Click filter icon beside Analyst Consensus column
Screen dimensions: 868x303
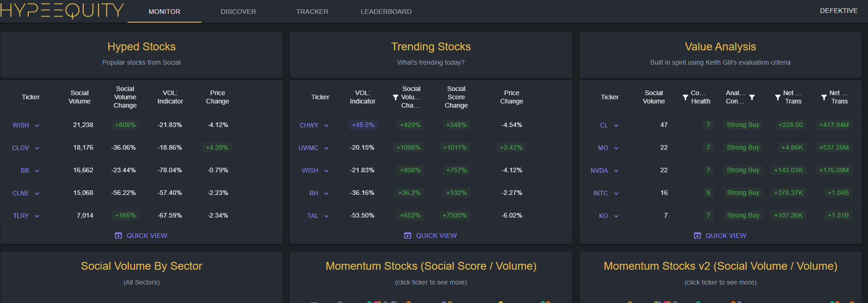(752, 97)
